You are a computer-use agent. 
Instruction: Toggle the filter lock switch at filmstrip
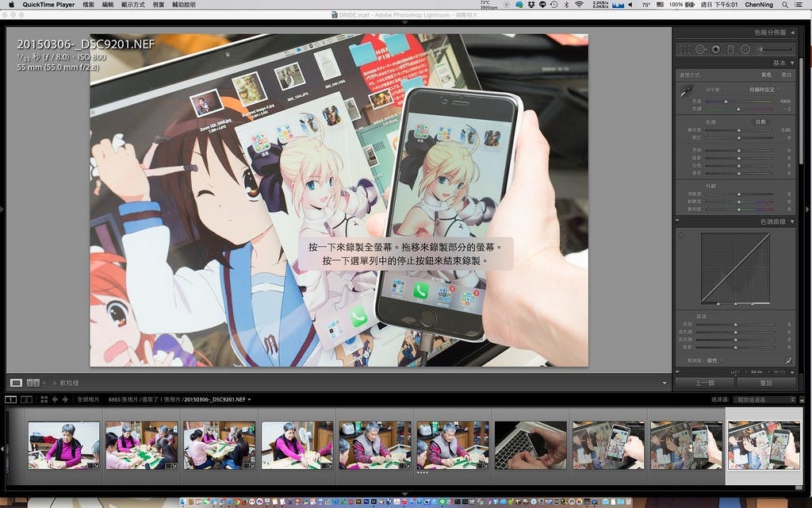pyautogui.click(x=802, y=400)
